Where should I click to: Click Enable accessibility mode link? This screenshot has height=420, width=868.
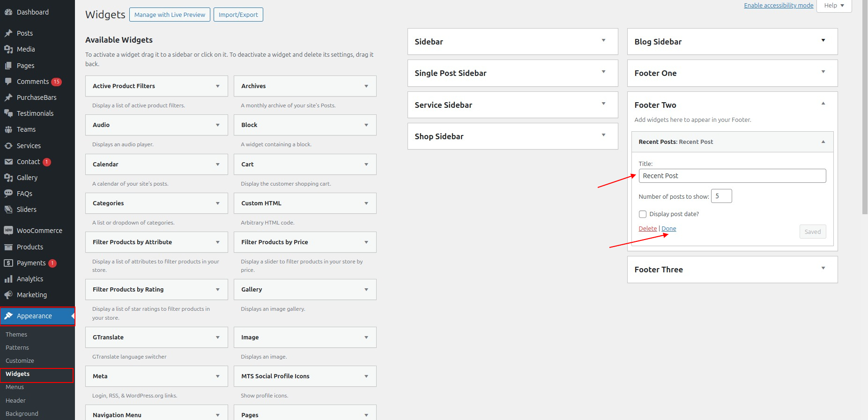point(779,5)
